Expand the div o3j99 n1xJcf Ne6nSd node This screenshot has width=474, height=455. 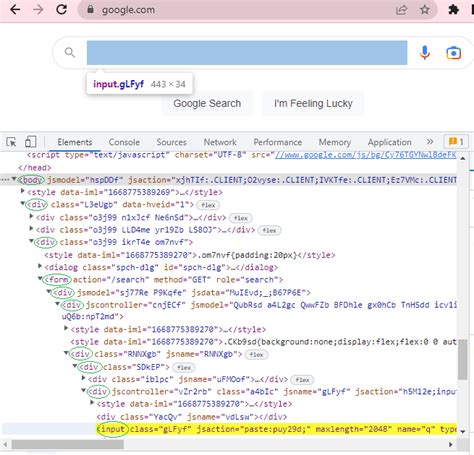point(31,216)
